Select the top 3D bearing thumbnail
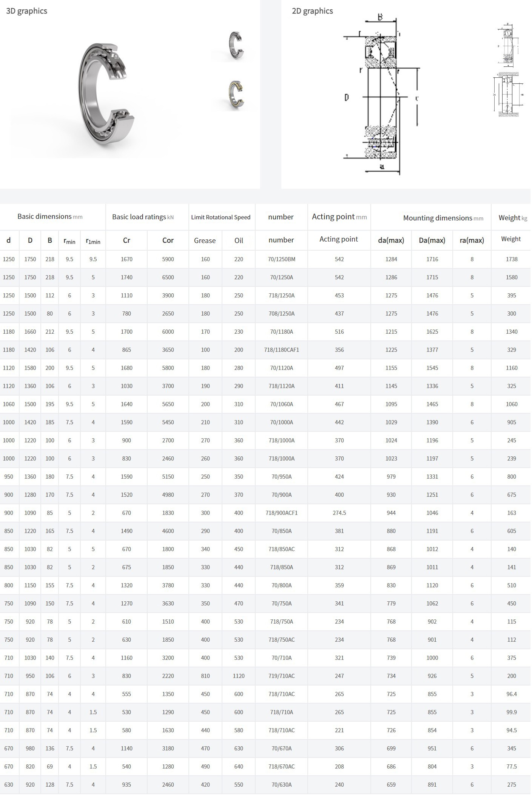Screen dimensions: 532x801 (x=236, y=45)
